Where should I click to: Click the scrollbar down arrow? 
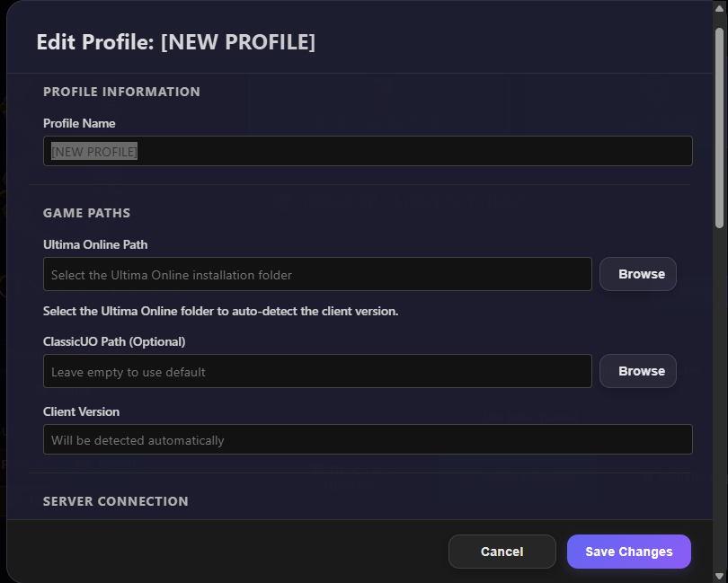(x=719, y=574)
